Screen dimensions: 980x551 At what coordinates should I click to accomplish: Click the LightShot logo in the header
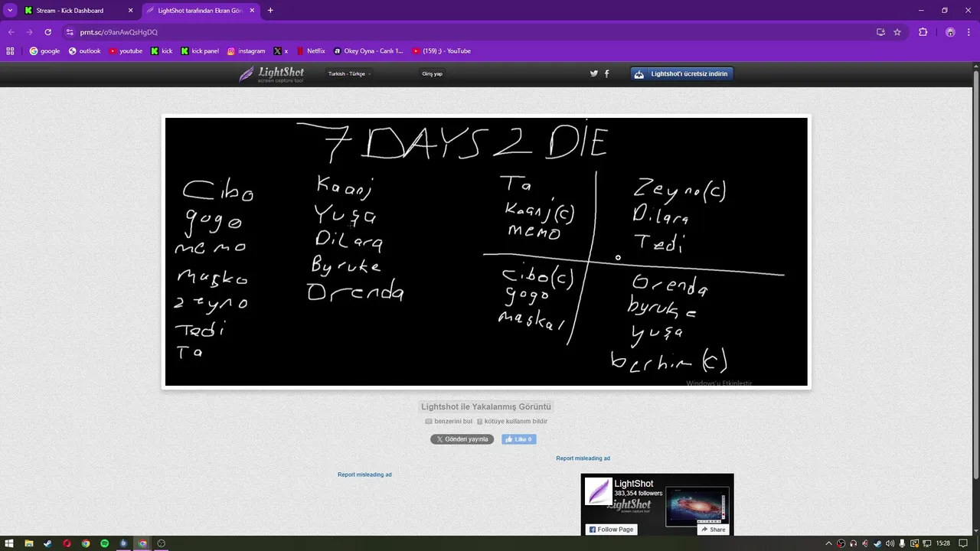(272, 74)
